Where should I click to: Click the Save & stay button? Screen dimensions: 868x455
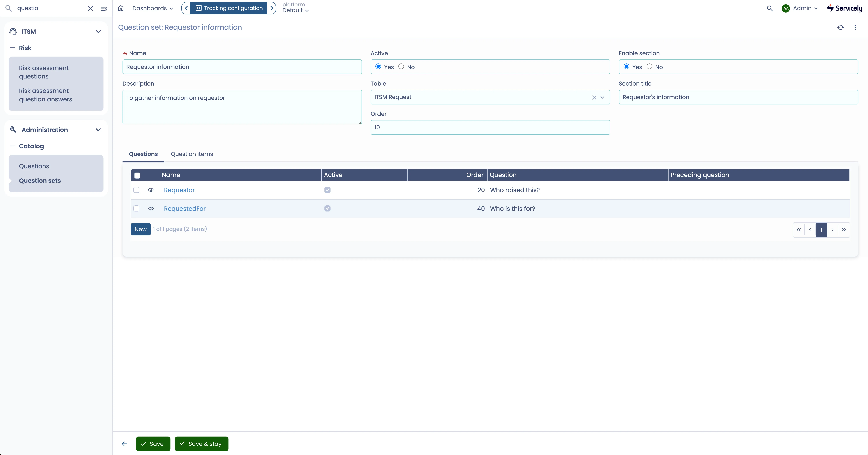(201, 444)
